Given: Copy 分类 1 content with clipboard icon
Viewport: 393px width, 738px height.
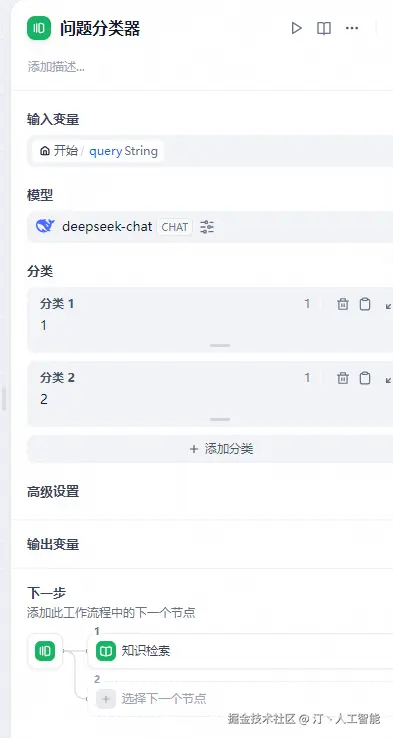Looking at the screenshot, I should (x=365, y=304).
